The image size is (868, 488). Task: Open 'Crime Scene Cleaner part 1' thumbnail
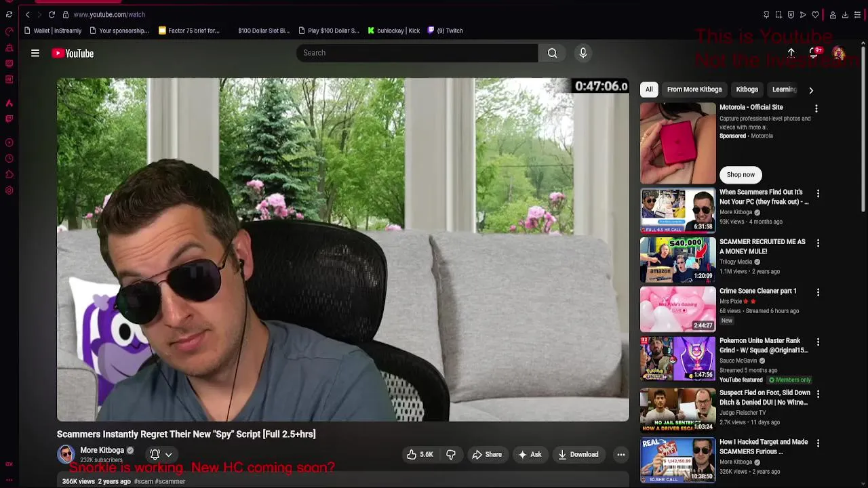(677, 309)
